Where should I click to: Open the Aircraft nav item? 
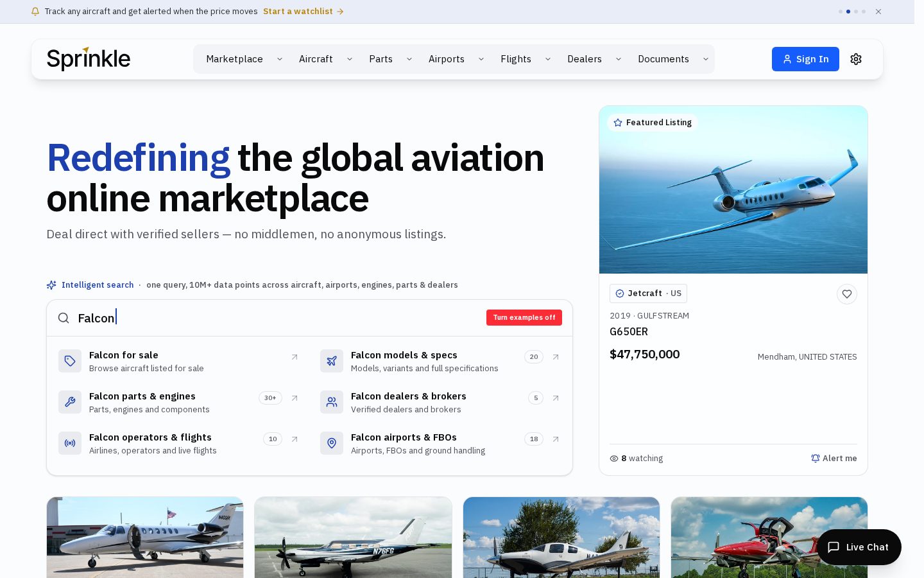click(x=316, y=59)
